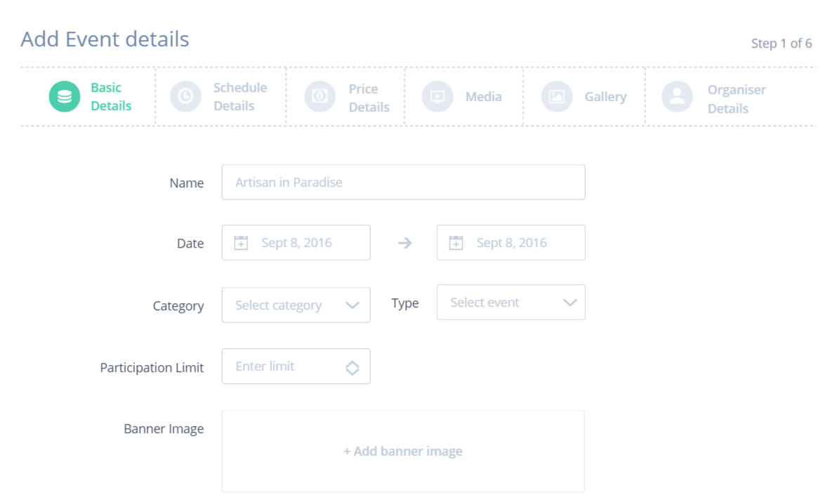The width and height of the screenshot is (837, 504).
Task: Open the start date calendar icon
Action: click(x=242, y=243)
